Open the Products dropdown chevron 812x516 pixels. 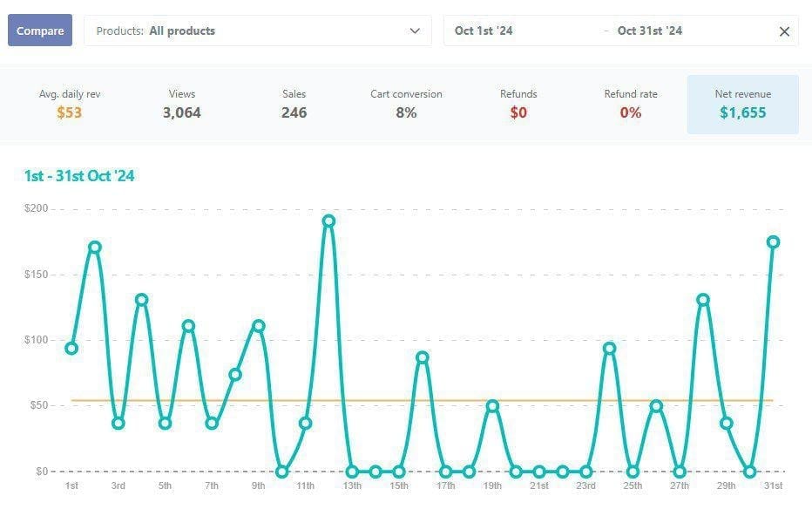pyautogui.click(x=415, y=31)
